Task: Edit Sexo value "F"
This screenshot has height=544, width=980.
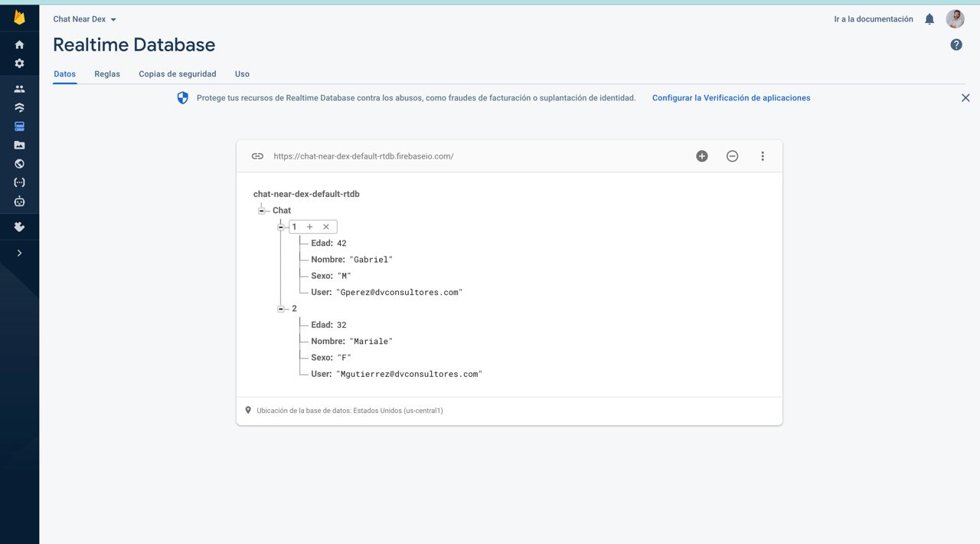Action: (x=344, y=358)
